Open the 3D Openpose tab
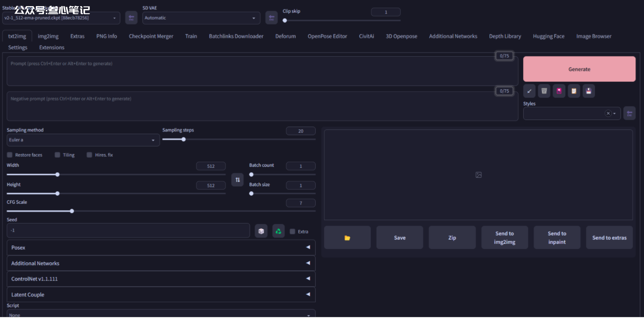Screen dimensions: 644x318 coord(401,36)
